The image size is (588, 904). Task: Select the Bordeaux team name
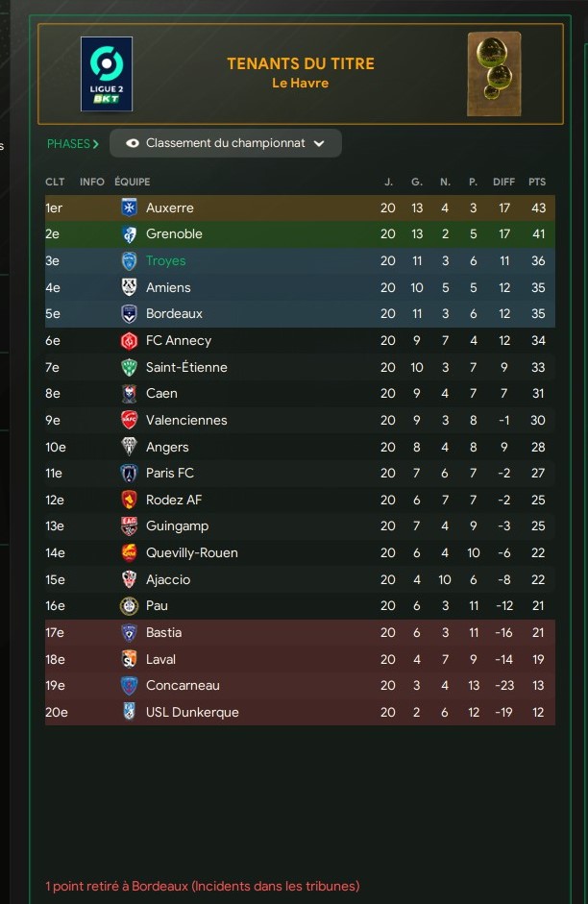(174, 313)
